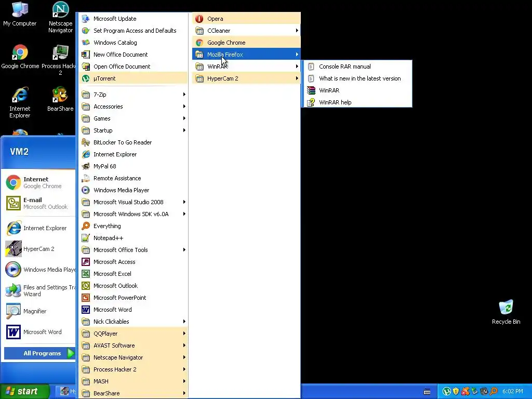Image resolution: width=532 pixels, height=399 pixels.
Task: Launch BitLocker To Go Reader
Action: click(134, 142)
